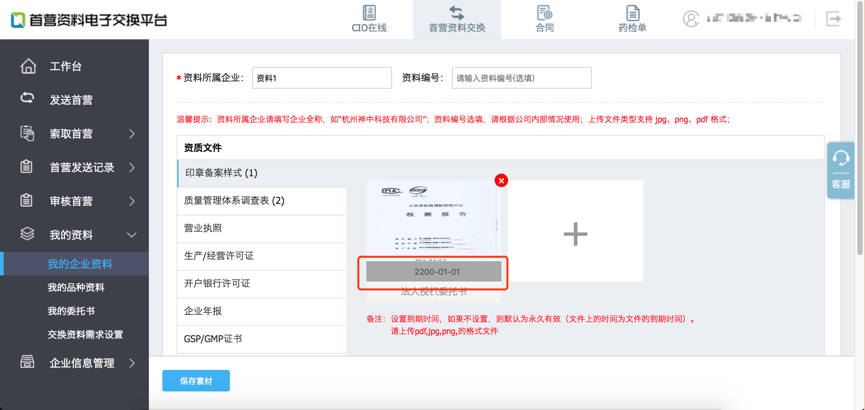The width and height of the screenshot is (865, 410).
Task: Click the 客服 headset icon
Action: pyautogui.click(x=841, y=158)
